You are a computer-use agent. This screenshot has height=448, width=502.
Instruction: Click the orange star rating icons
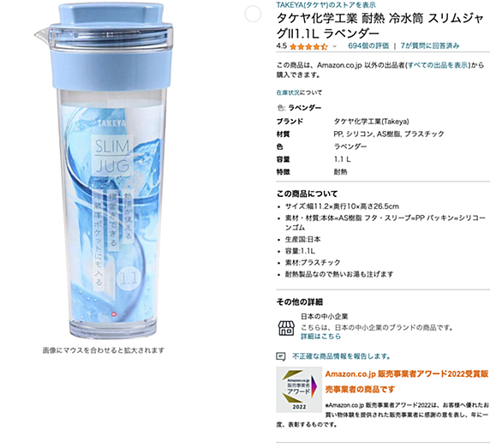[x=308, y=47]
